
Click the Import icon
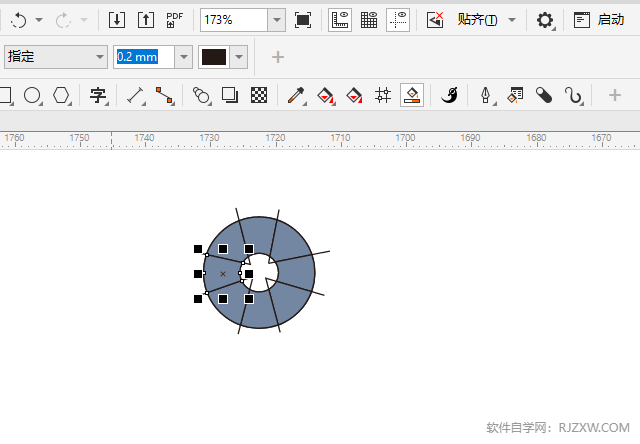[x=117, y=19]
